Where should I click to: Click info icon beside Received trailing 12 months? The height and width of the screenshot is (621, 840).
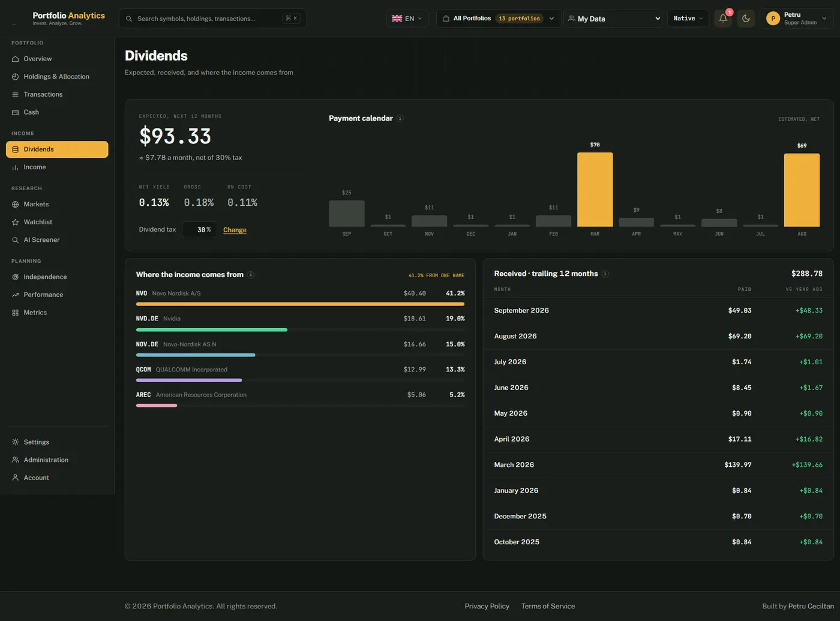click(x=605, y=274)
